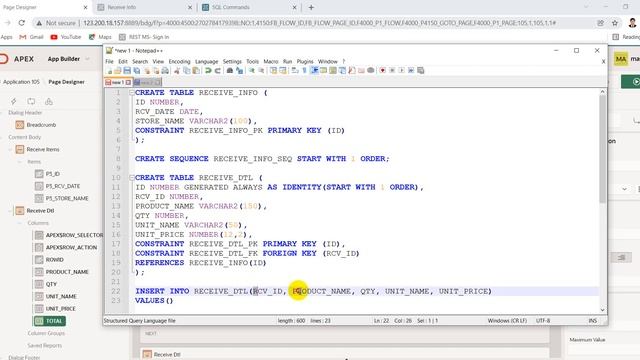Open the Gmail bookmark
This screenshot has height=360, width=640.
(x=31, y=37)
